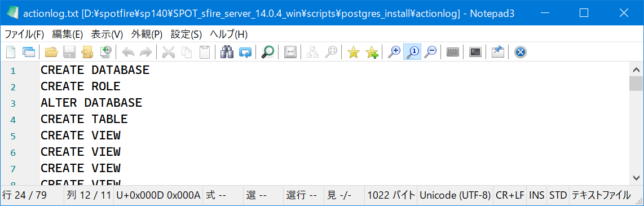Click the command prompt console icon
The width and height of the screenshot is (644, 206).
point(475,52)
